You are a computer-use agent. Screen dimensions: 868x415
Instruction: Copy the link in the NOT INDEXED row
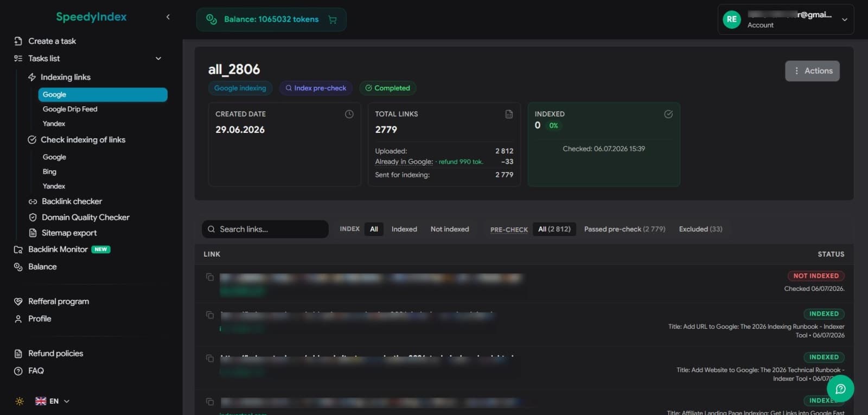pyautogui.click(x=210, y=277)
